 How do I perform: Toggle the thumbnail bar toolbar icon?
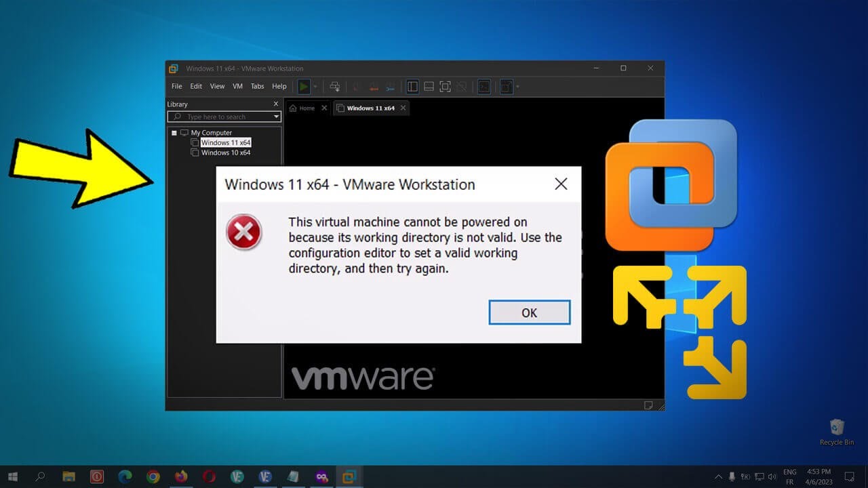coord(429,87)
